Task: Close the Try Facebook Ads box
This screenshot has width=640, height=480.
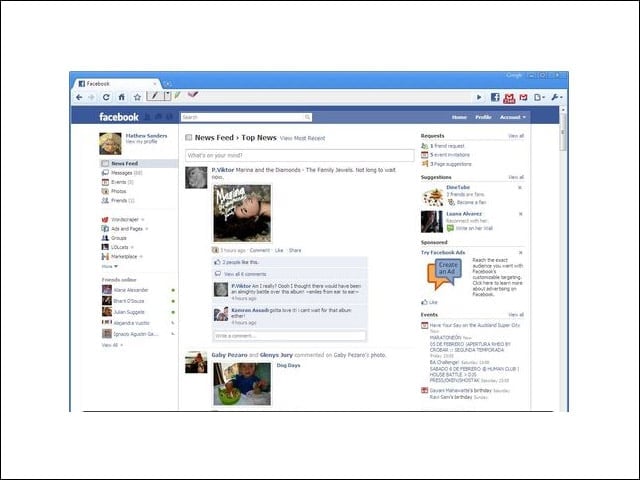Action: pos(520,253)
